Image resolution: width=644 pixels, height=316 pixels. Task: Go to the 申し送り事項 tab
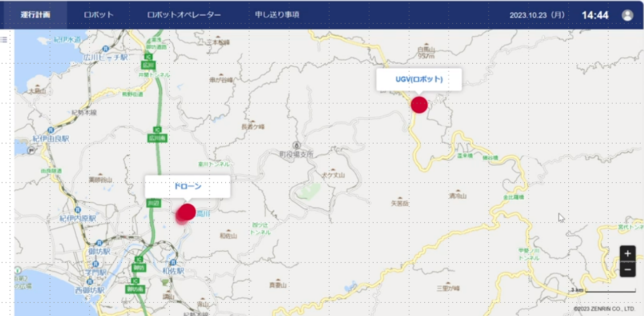point(277,15)
